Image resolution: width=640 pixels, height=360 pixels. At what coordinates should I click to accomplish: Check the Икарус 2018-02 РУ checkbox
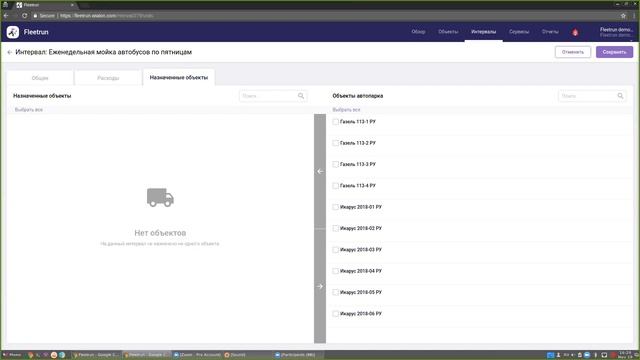pyautogui.click(x=336, y=228)
